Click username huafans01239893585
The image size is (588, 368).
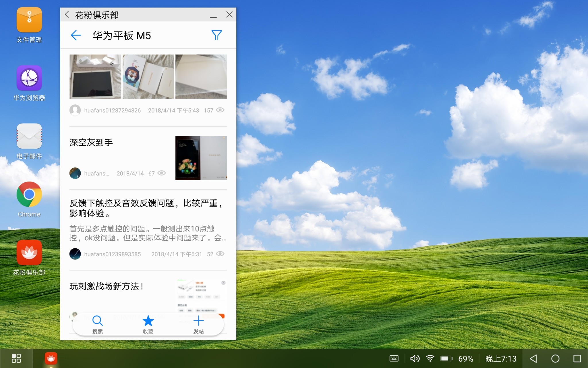click(x=112, y=254)
